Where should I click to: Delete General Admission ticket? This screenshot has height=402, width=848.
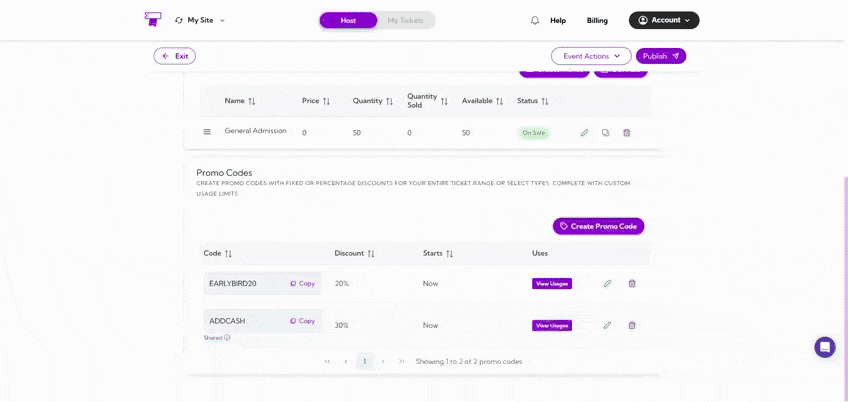(x=627, y=133)
